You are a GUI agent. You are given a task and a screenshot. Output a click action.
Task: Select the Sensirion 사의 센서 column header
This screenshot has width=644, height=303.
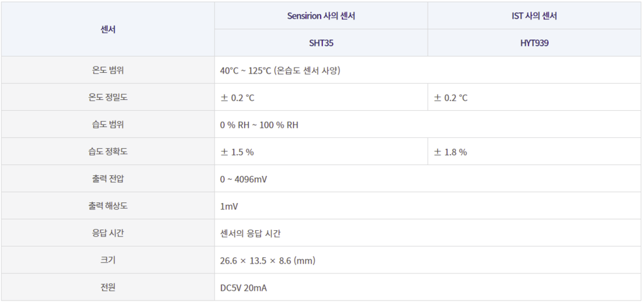pyautogui.click(x=321, y=16)
